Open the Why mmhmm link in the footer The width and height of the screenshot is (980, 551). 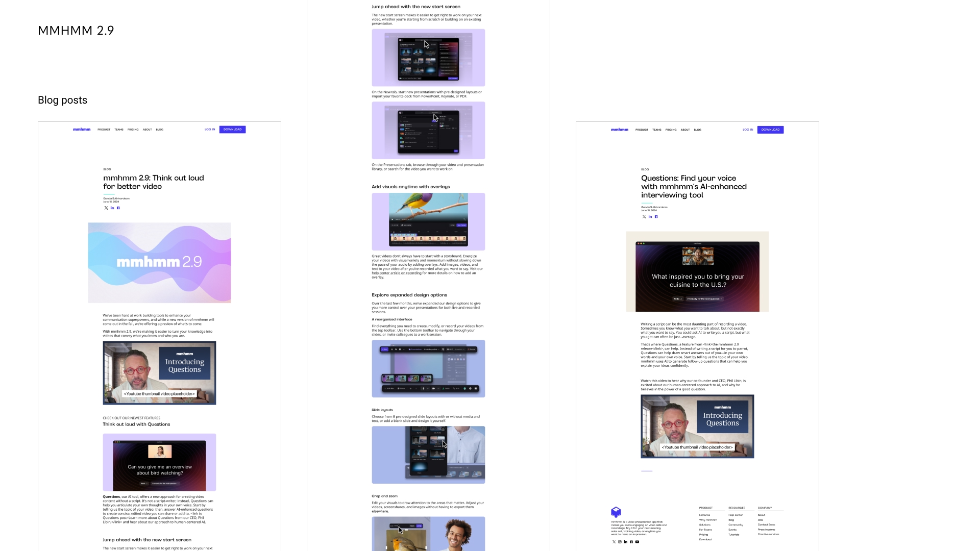tap(708, 520)
